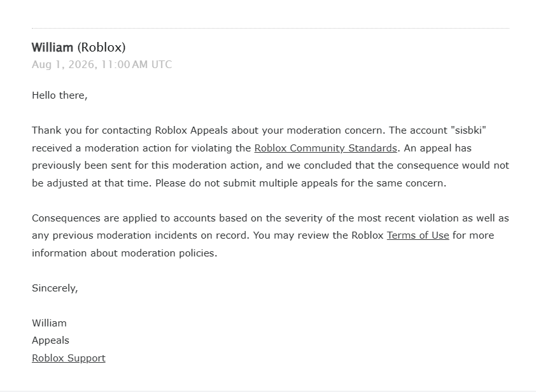The image size is (536, 392).
Task: Click the Appeals department line in signature
Action: tap(50, 340)
